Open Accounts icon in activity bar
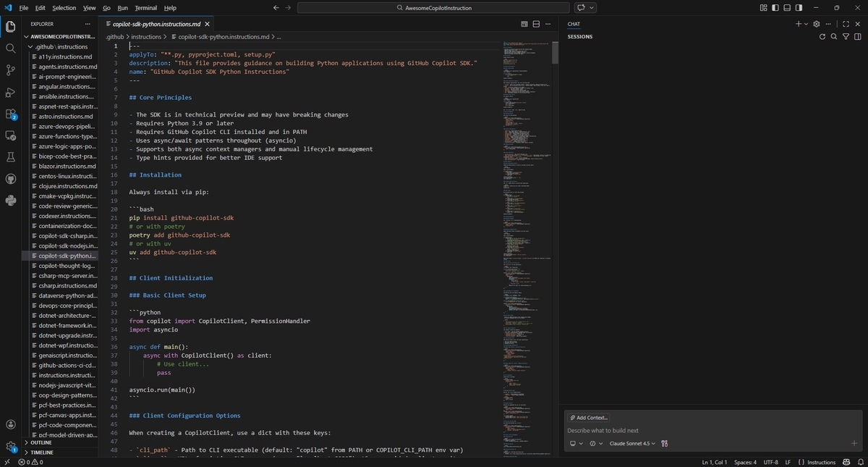The width and height of the screenshot is (868, 467). click(10, 425)
